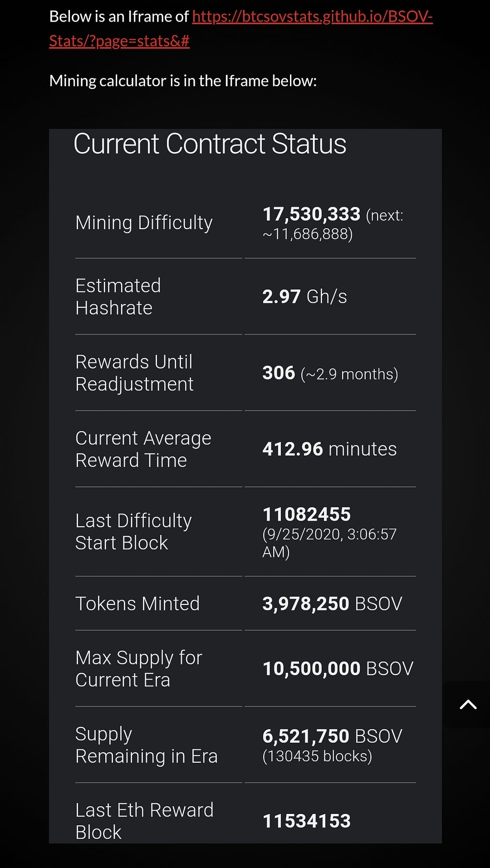Select the Estimated Hashrate row label
This screenshot has width=490, height=868.
[118, 297]
